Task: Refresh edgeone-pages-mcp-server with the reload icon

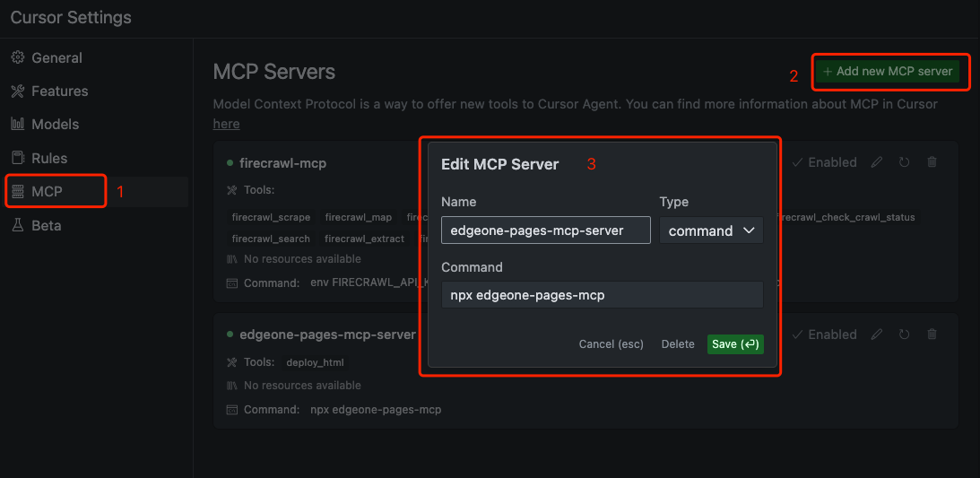Action: (x=904, y=335)
